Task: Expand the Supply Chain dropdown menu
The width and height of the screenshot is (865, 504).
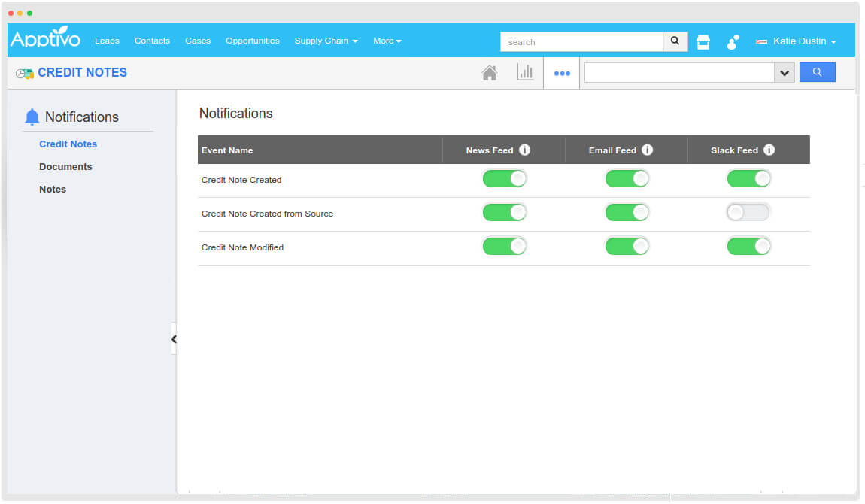Action: (326, 41)
